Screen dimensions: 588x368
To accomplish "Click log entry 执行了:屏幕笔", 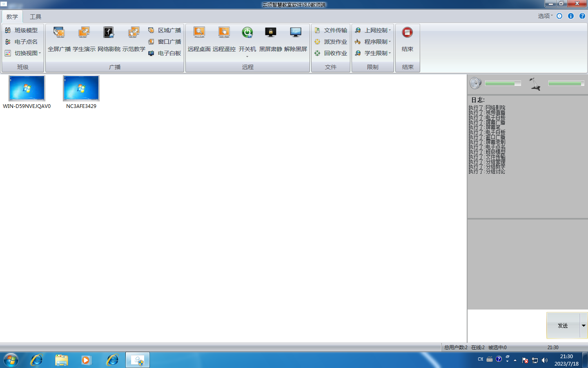I will click(x=484, y=128).
